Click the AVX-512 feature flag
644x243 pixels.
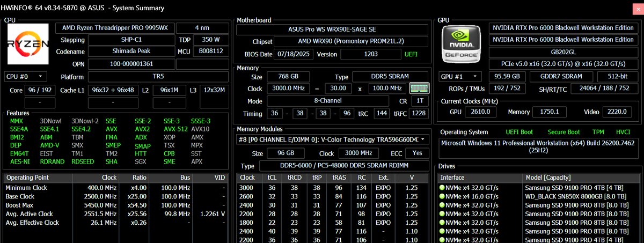coord(175,129)
